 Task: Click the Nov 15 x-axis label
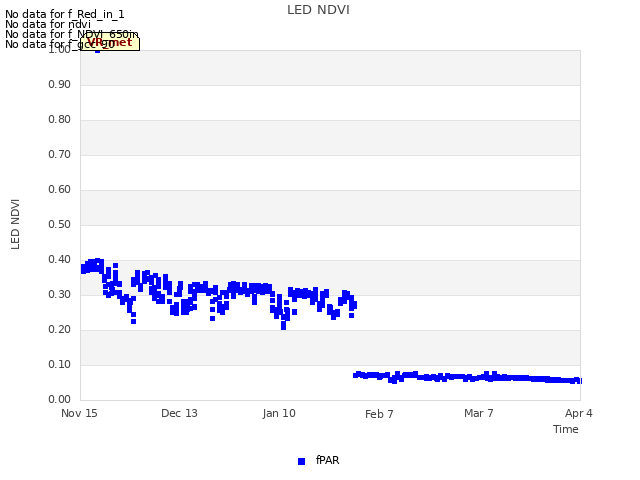79,413
